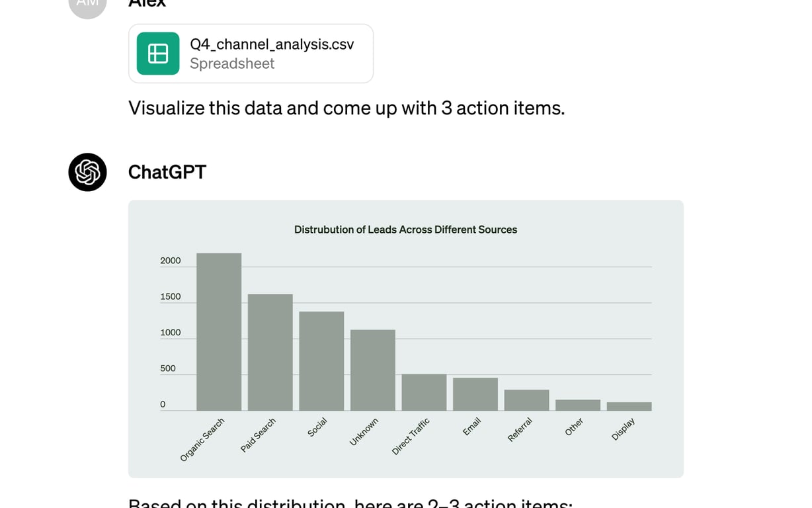Click Alex's AM avatar circle
The width and height of the screenshot is (812, 508).
(87, 4)
